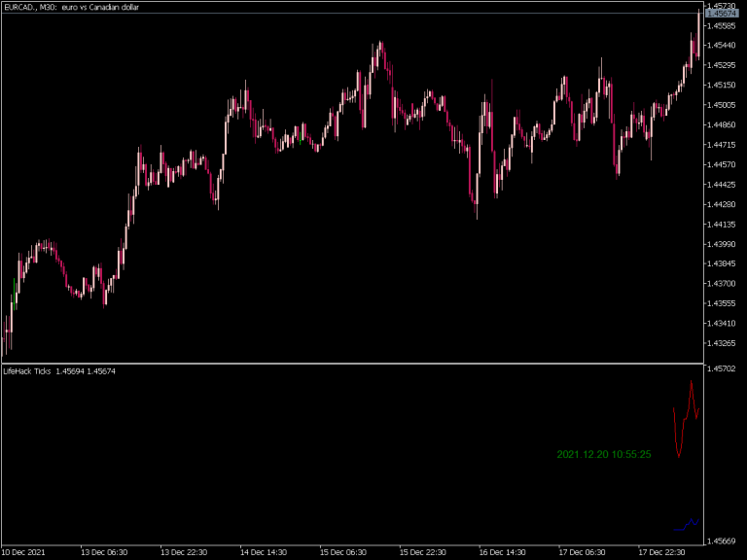Click the 10 Dec 2021 date label
The width and height of the screenshot is (747, 560).
[x=23, y=551]
